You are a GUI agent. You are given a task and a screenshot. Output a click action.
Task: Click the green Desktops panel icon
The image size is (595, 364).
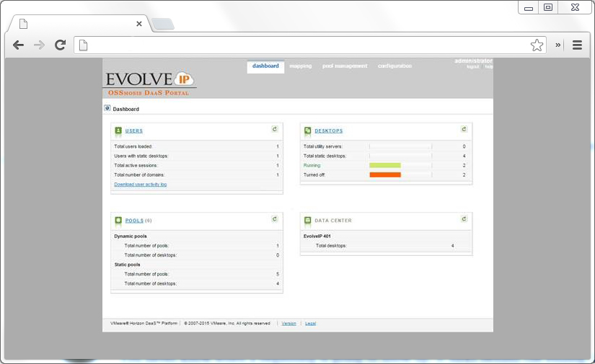coord(307,130)
